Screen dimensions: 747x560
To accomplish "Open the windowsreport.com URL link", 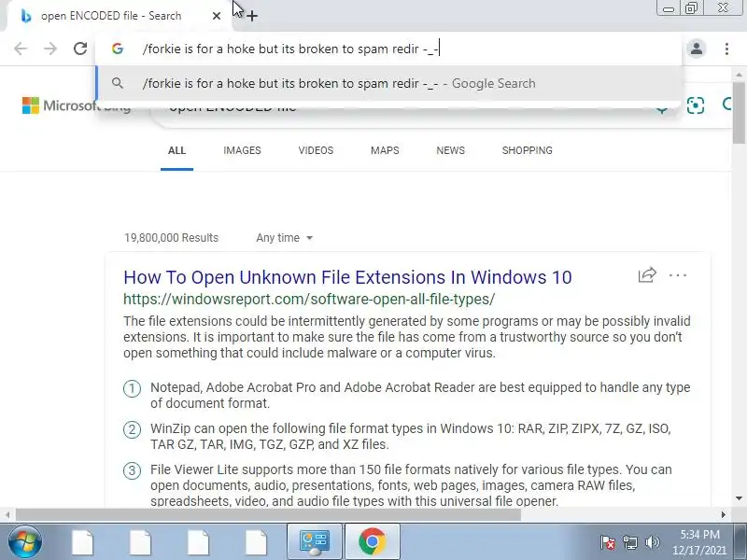I will click(x=309, y=299).
